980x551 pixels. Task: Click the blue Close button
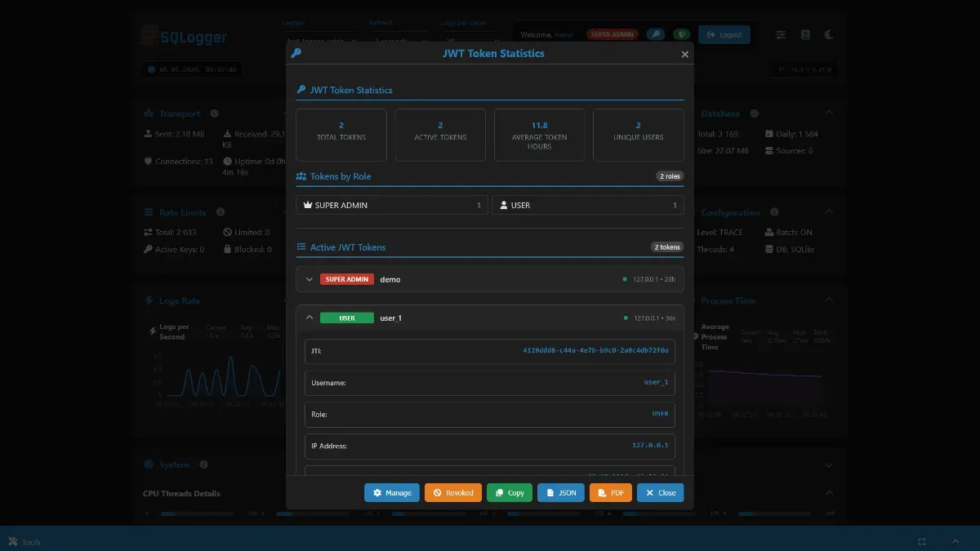point(661,493)
